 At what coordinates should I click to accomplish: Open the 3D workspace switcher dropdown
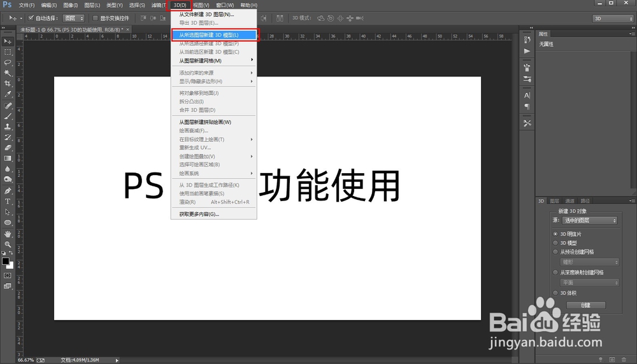coord(613,18)
